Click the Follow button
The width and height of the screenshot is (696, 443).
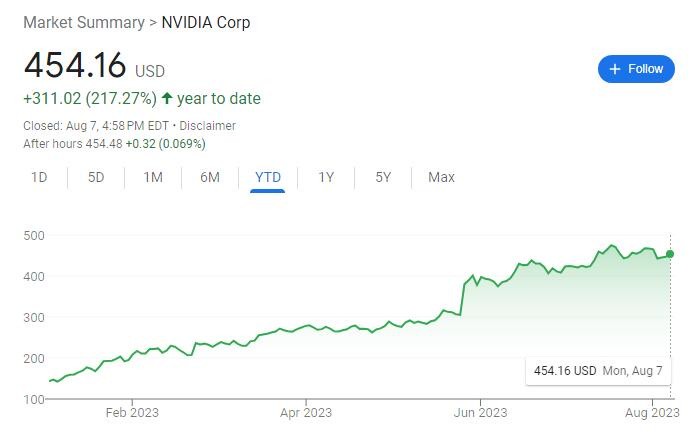click(636, 69)
